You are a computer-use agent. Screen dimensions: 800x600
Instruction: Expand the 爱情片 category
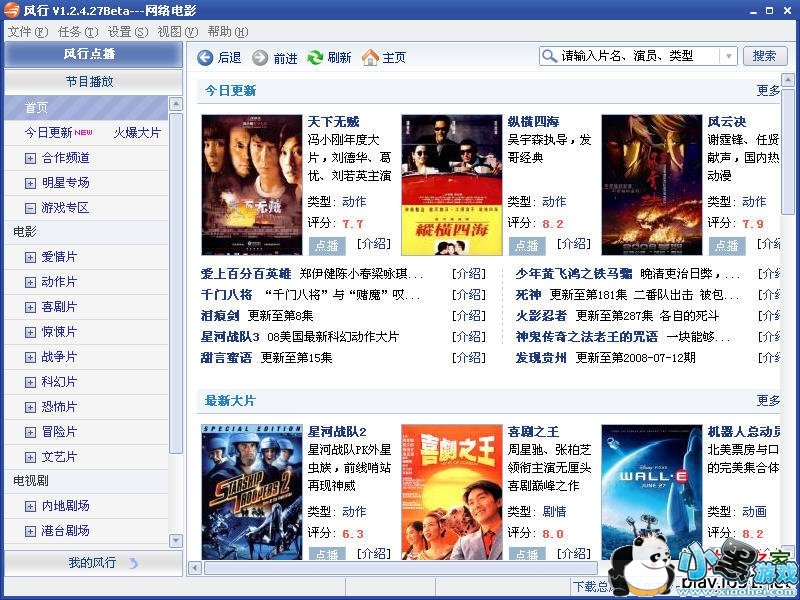point(30,257)
